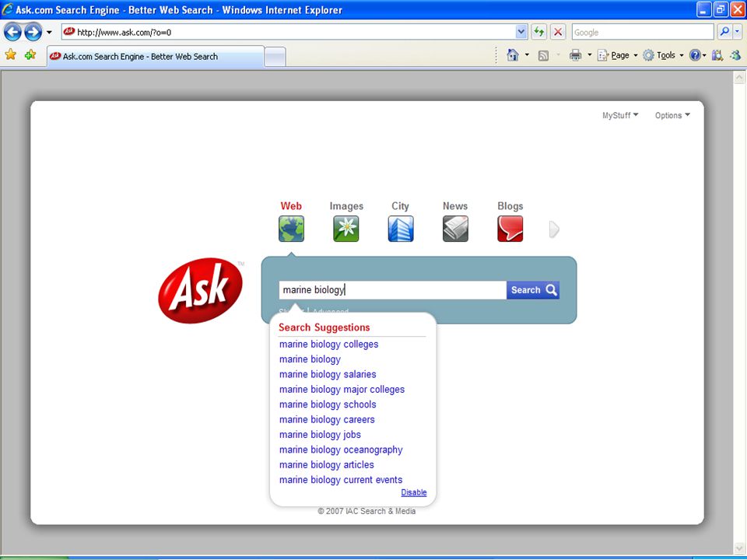Click the RSS feeds icon
The width and height of the screenshot is (747, 560).
coord(543,56)
